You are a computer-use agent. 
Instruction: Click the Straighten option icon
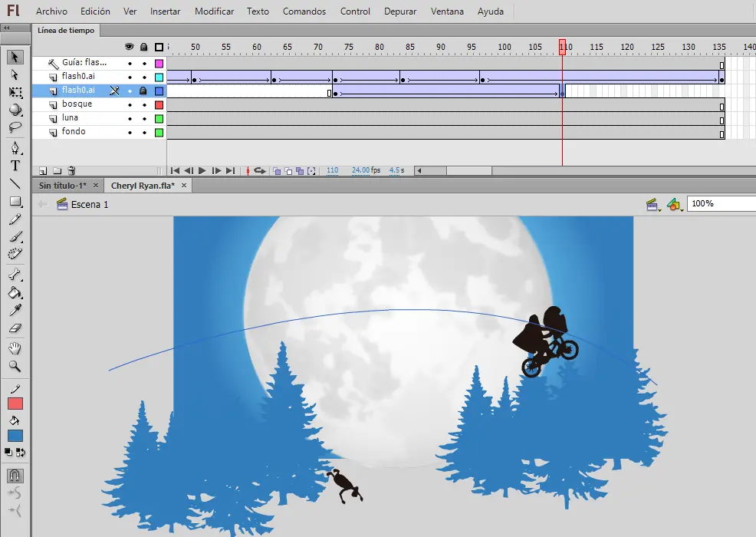coord(15,510)
